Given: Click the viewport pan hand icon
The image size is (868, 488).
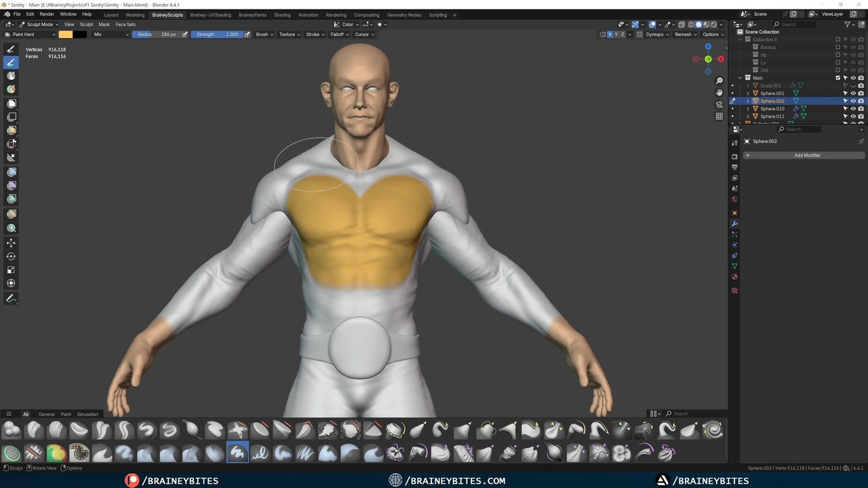Looking at the screenshot, I should coord(719,92).
